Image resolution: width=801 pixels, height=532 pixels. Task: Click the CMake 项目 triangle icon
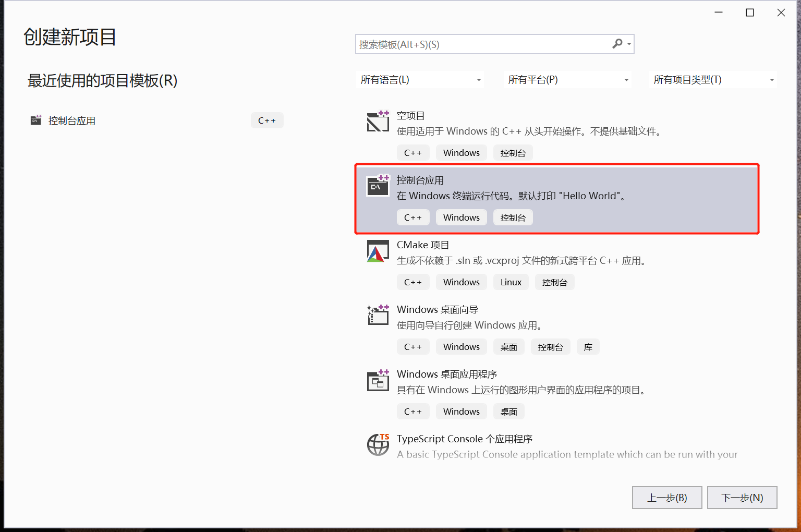tap(378, 251)
